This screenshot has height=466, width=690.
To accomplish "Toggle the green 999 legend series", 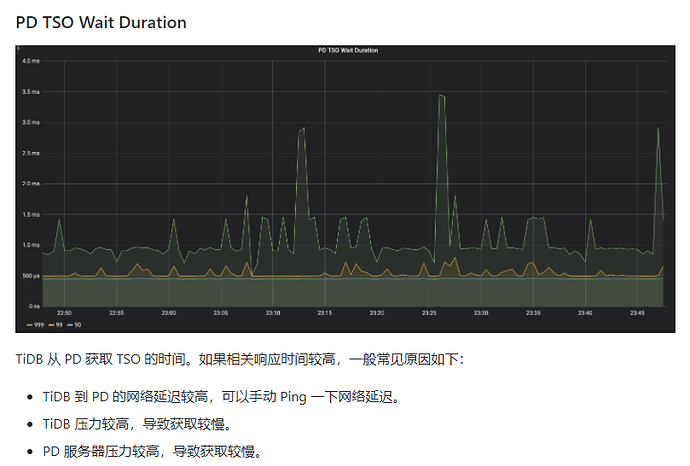I will 35,325.
